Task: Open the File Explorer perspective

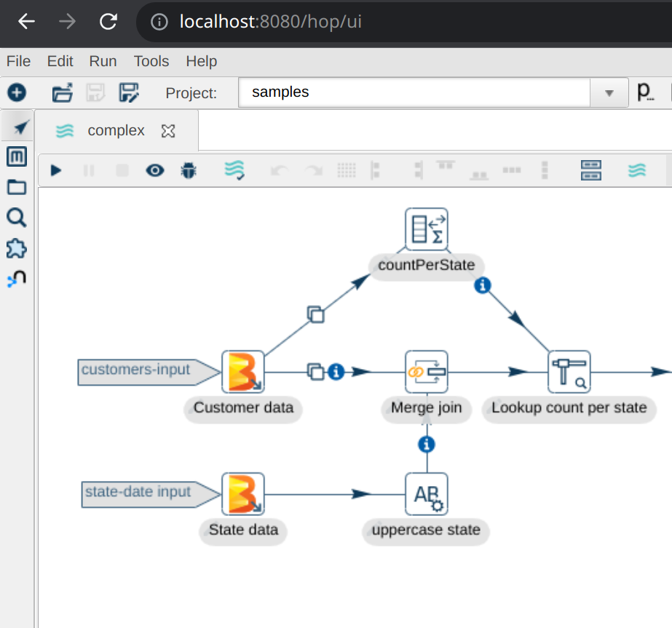Action: [x=16, y=188]
